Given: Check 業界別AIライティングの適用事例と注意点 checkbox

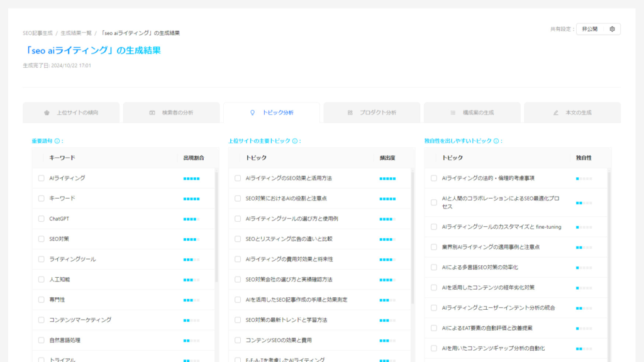Looking at the screenshot, I should pyautogui.click(x=434, y=247).
